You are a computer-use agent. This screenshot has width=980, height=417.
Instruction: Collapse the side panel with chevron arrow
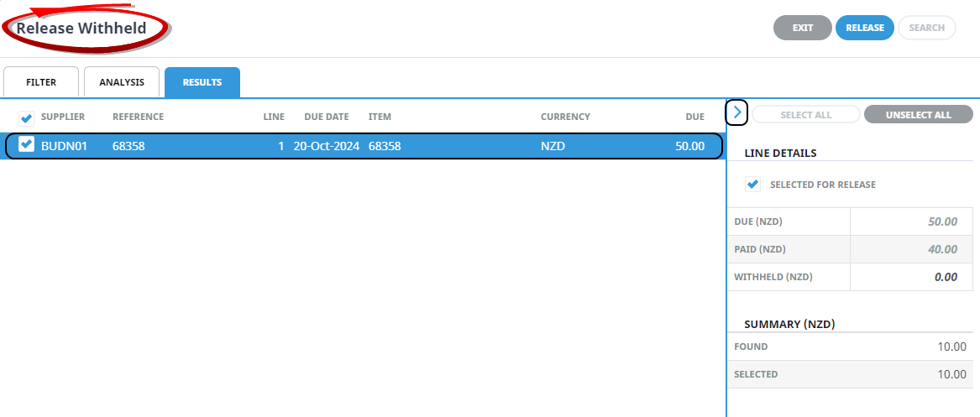click(x=736, y=112)
